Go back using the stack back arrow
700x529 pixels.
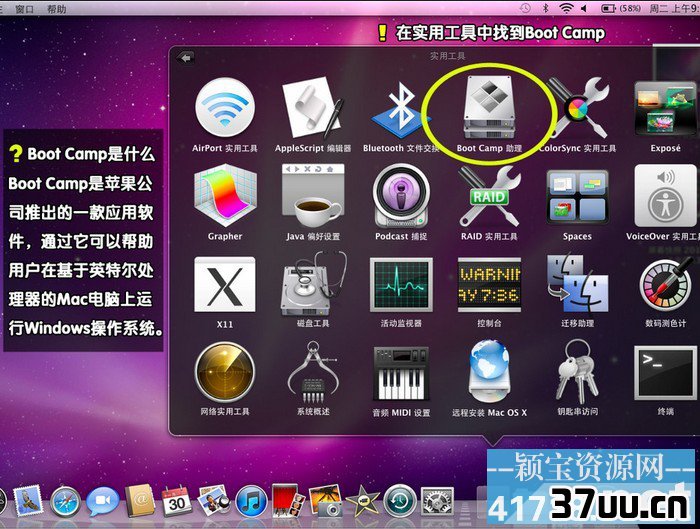[x=185, y=58]
